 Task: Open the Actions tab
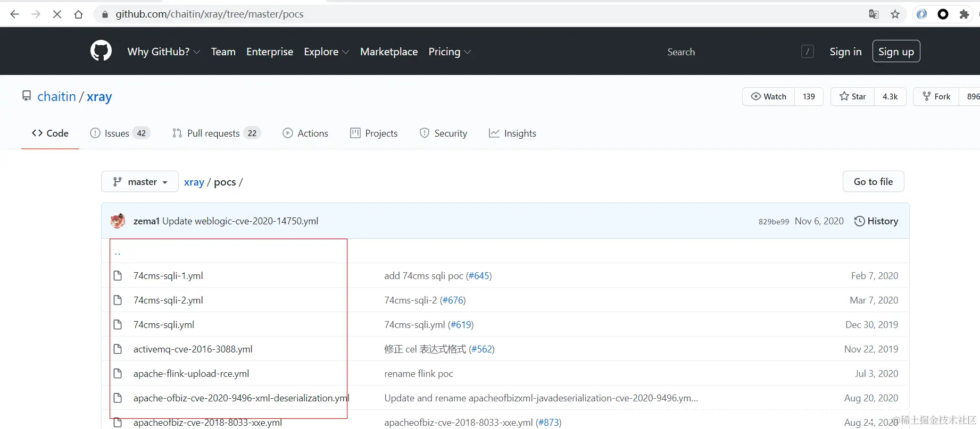click(x=305, y=133)
